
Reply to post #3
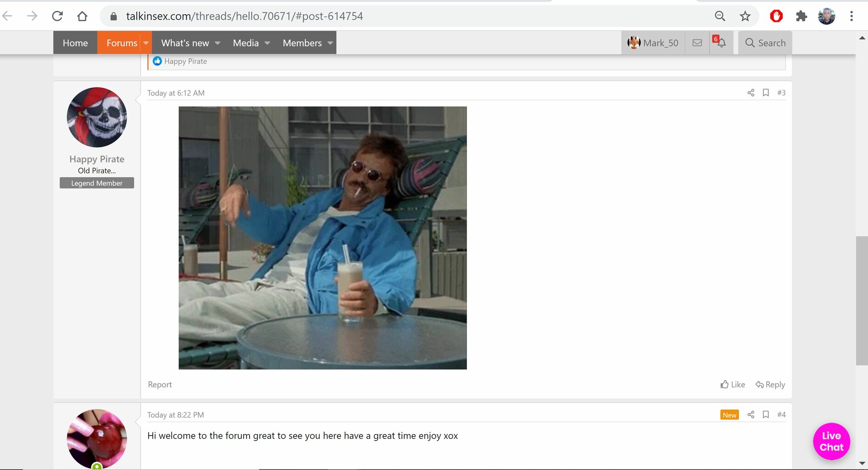coord(770,385)
